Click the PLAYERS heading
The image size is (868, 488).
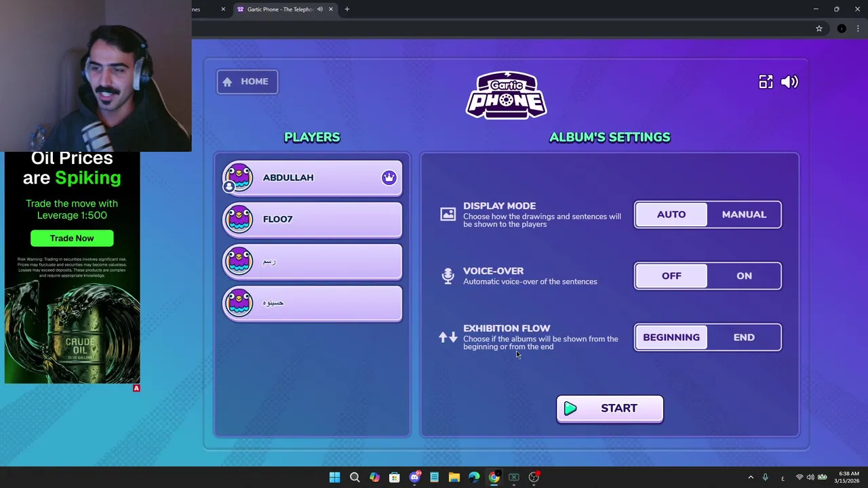click(312, 137)
